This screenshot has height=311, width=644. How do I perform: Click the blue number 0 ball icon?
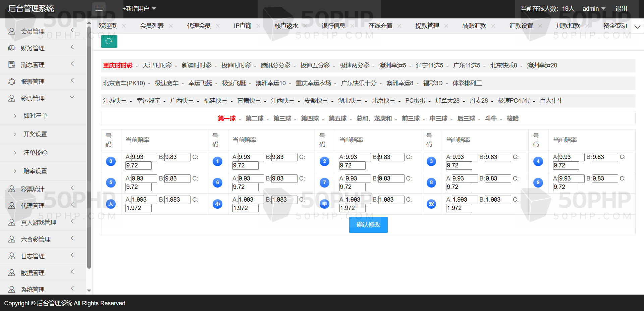coord(111,161)
